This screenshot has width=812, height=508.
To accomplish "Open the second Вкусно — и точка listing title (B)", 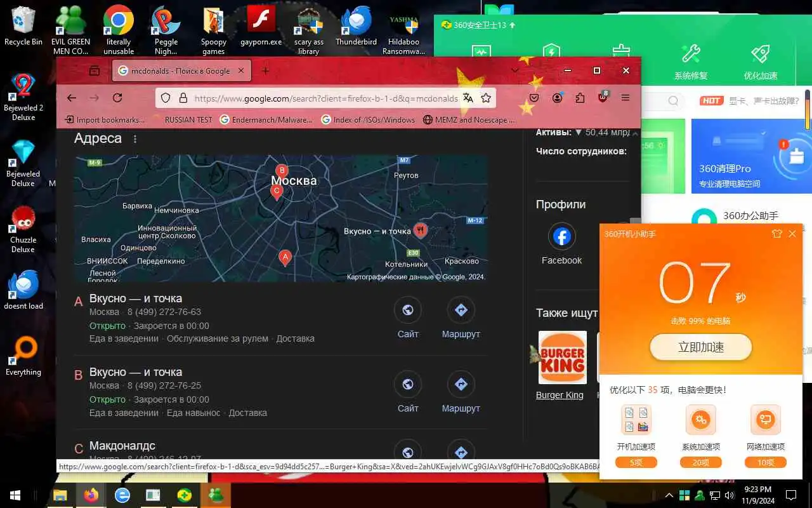I will tap(136, 372).
